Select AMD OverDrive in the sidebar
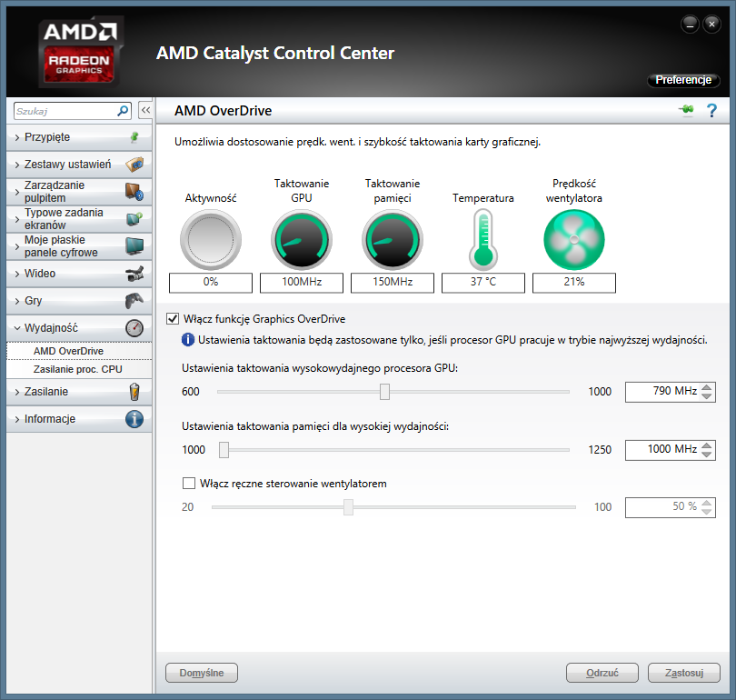This screenshot has width=736, height=700. pyautogui.click(x=79, y=351)
